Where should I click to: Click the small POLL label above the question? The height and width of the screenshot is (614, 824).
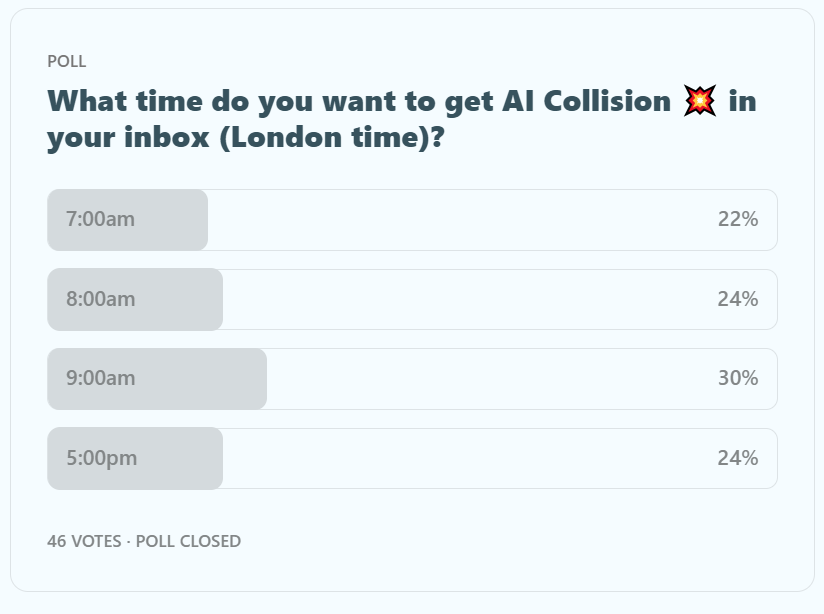tap(67, 61)
